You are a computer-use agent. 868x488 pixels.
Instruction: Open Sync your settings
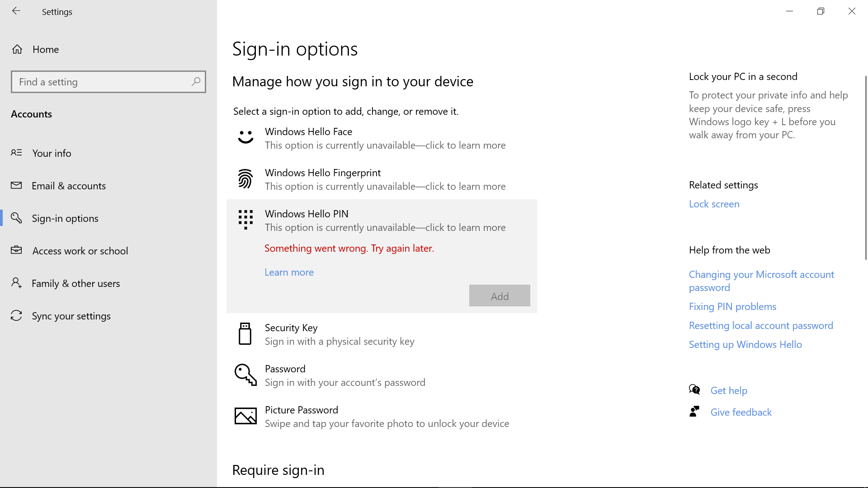(x=108, y=316)
